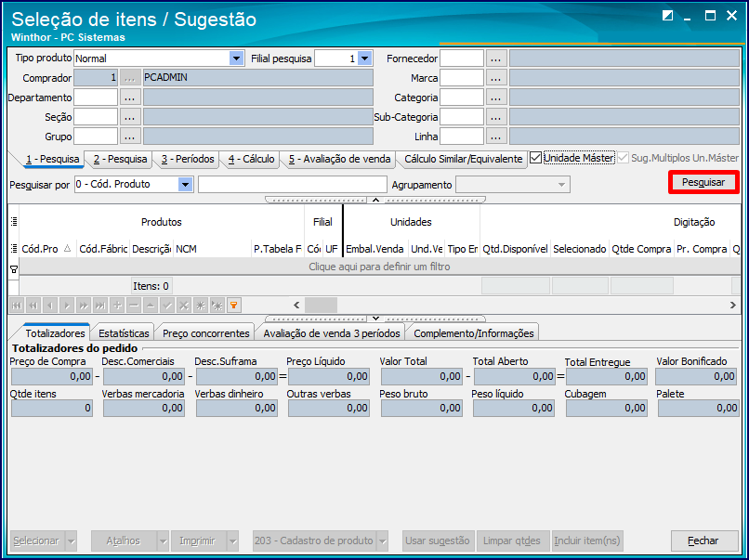Click 'Clique aqui para definir um filtro' row
749x560 pixels.
click(379, 267)
